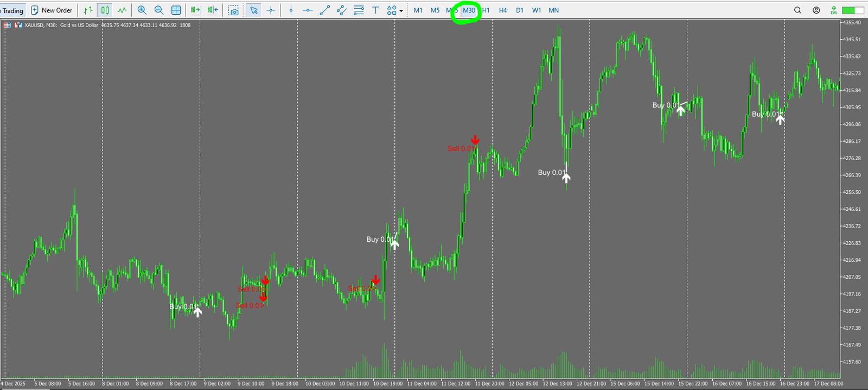
Task: Open the search magnifier icon
Action: 797,10
